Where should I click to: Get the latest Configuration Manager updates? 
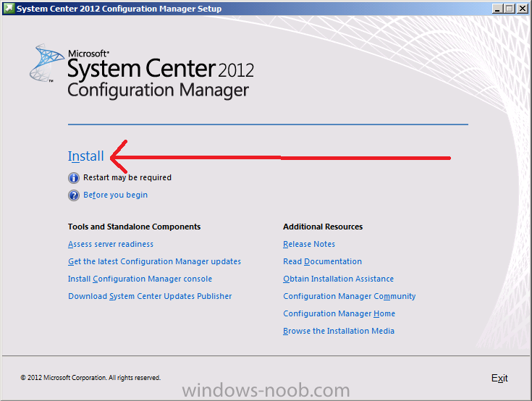coord(154,261)
